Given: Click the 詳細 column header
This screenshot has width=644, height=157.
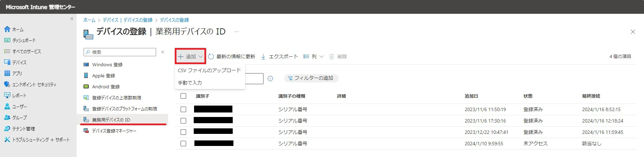Looking at the screenshot, I should [x=342, y=96].
